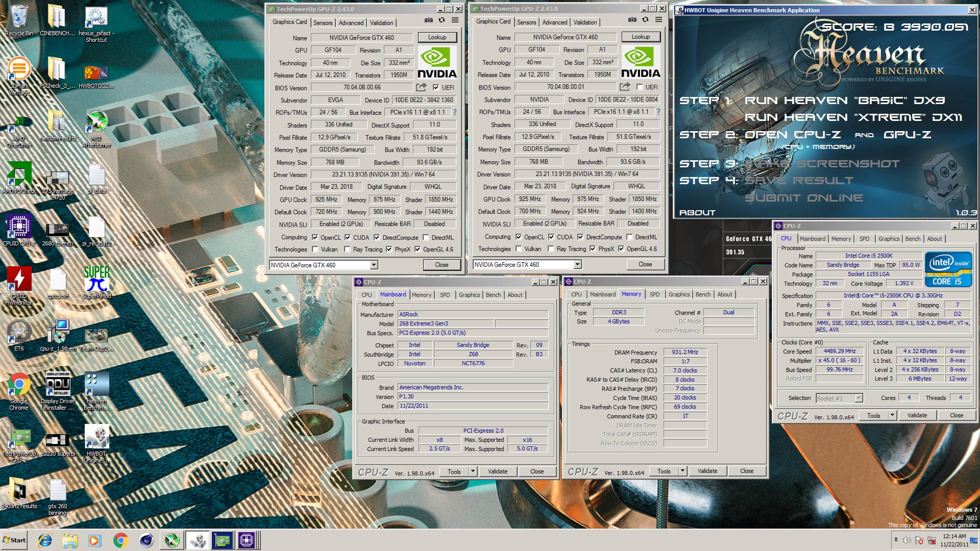Open Windows Media Player from taskbar

click(95, 540)
